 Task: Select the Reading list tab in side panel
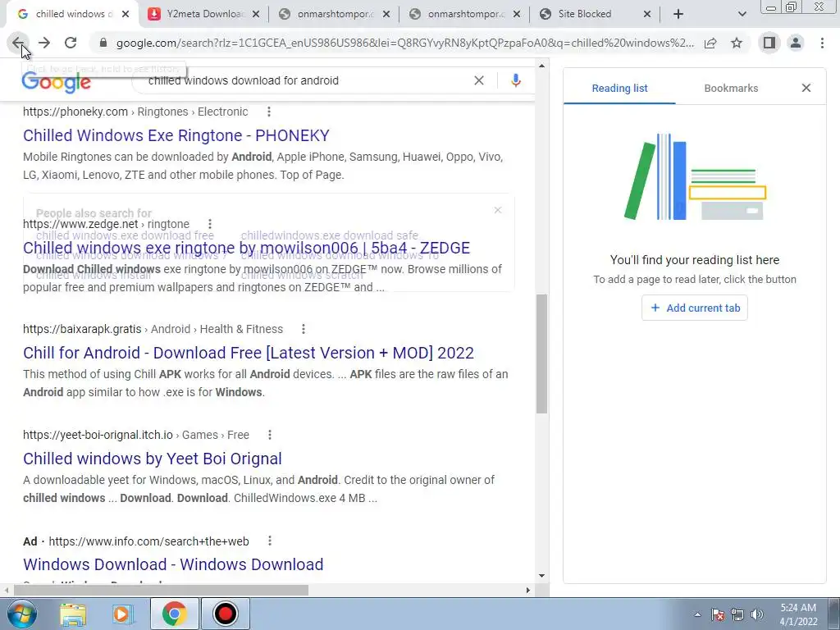pyautogui.click(x=620, y=89)
